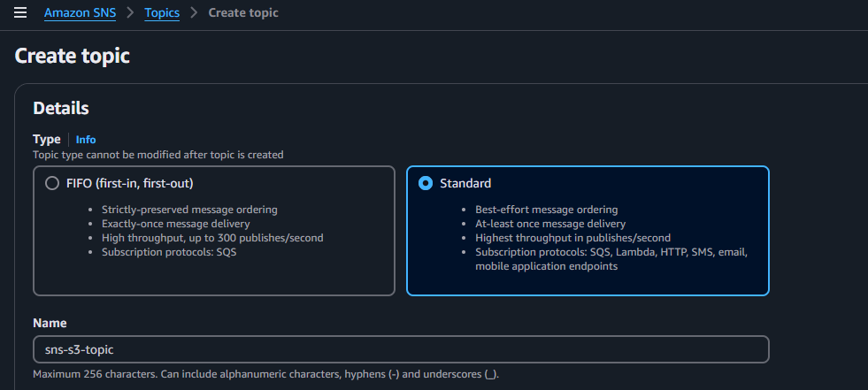The height and width of the screenshot is (390, 868).
Task: Open the hamburger navigation menu
Action: point(20,13)
